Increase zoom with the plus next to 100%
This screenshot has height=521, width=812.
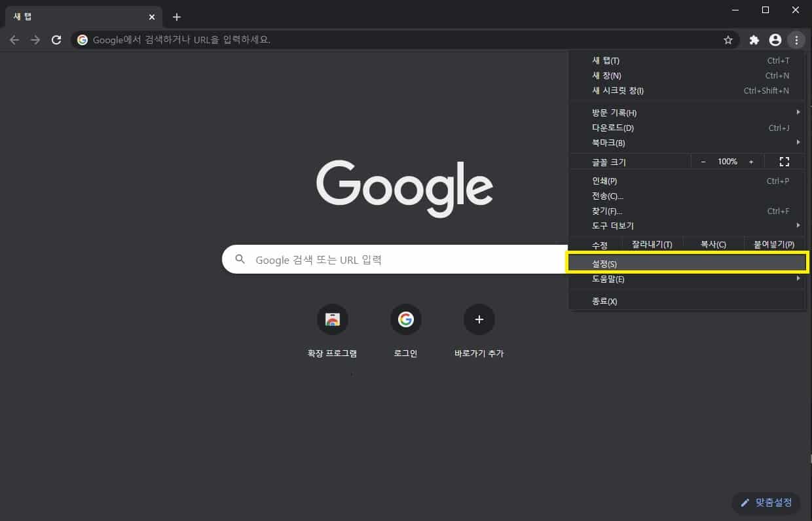(750, 161)
